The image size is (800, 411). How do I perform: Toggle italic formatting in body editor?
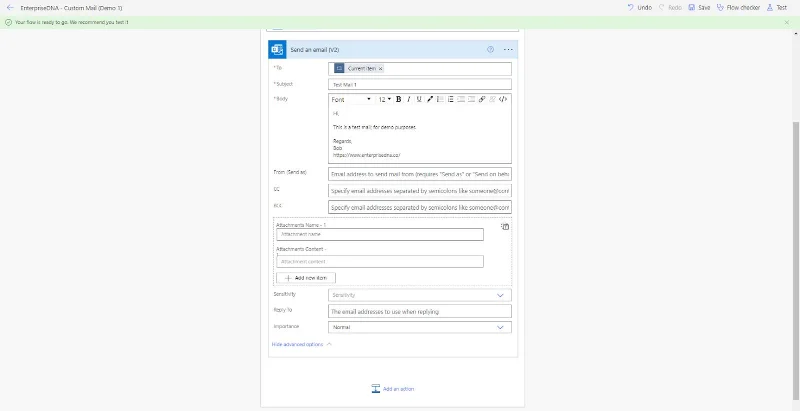pos(409,99)
